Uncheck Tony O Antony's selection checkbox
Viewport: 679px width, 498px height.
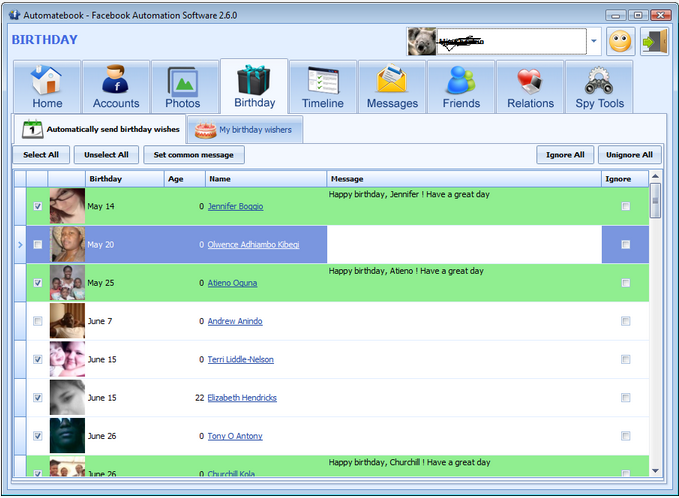point(38,436)
